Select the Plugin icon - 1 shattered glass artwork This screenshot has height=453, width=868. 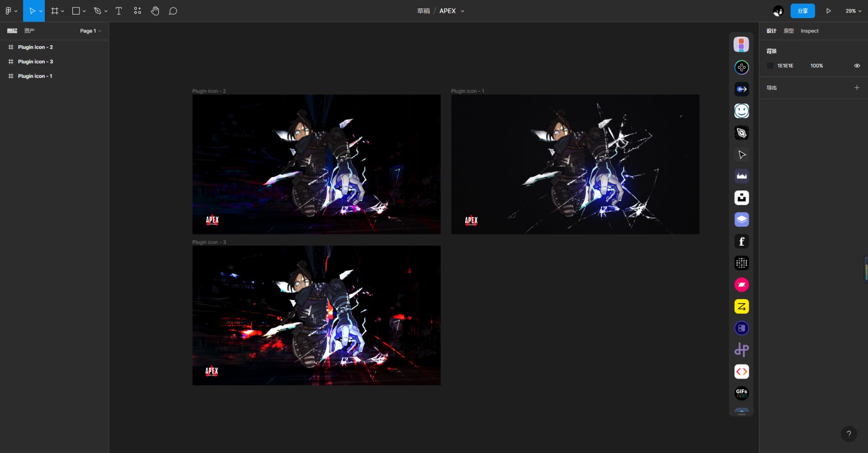tap(575, 164)
